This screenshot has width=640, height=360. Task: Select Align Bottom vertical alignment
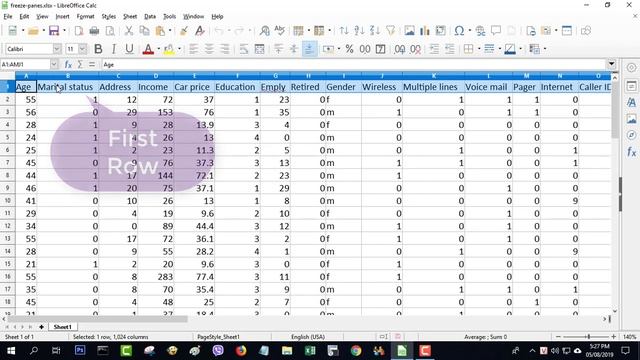[x=309, y=49]
